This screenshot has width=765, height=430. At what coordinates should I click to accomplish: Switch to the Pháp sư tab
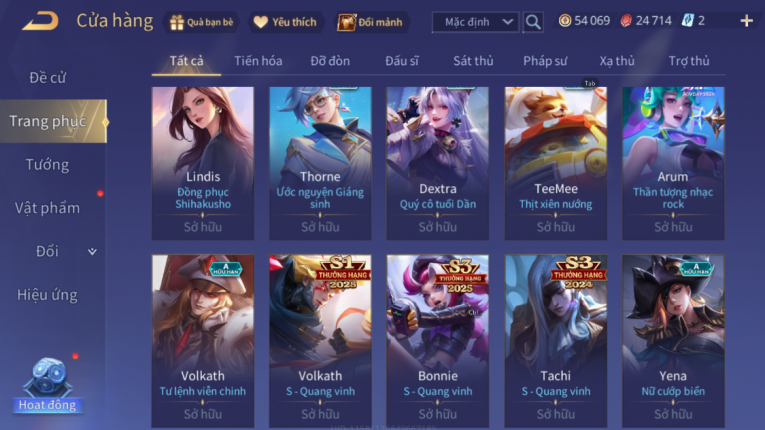(x=545, y=61)
